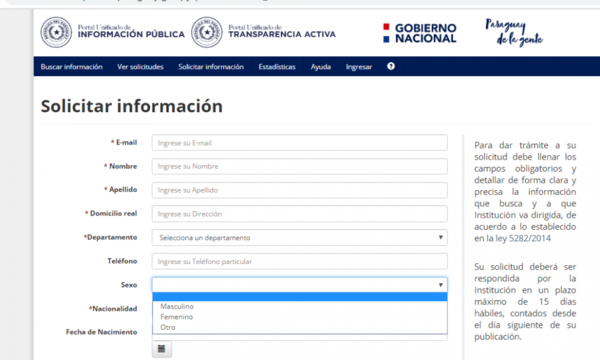Open the calendar picker for Fecha de Nacimiento
This screenshot has height=360, width=600.
tap(161, 349)
